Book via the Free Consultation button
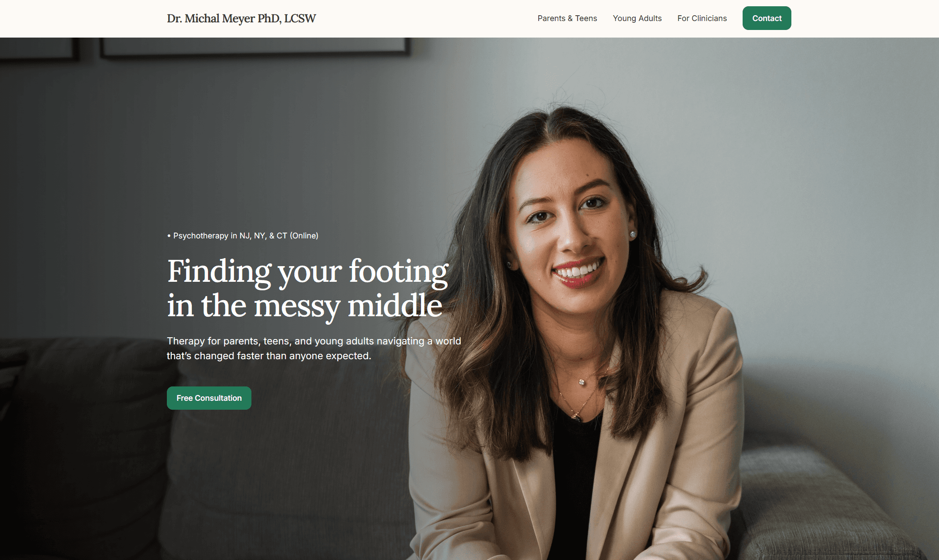 (209, 398)
